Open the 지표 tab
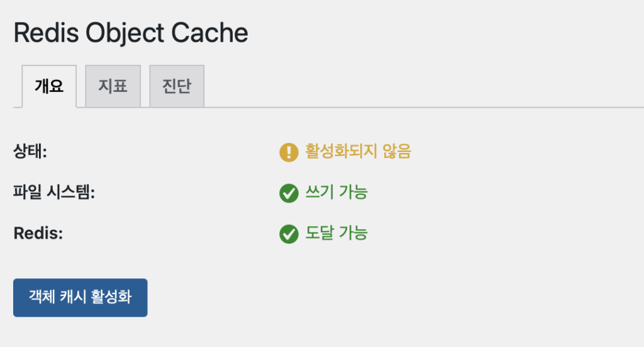Image resolution: width=644 pixels, height=347 pixels. (113, 86)
